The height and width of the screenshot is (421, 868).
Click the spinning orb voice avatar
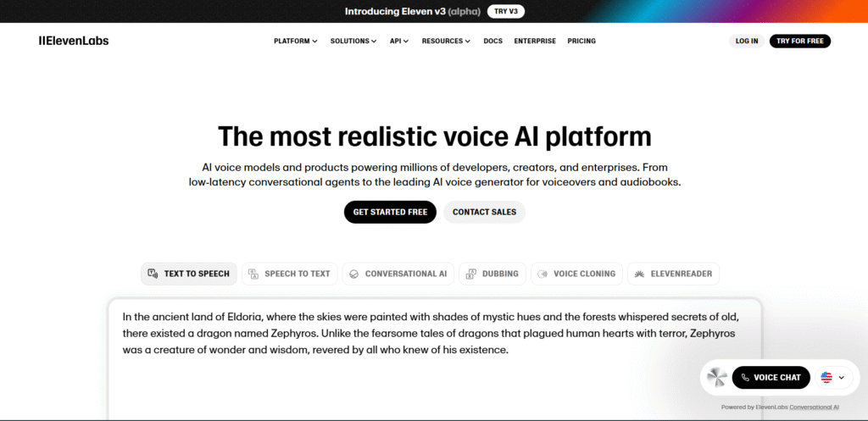[x=717, y=377]
